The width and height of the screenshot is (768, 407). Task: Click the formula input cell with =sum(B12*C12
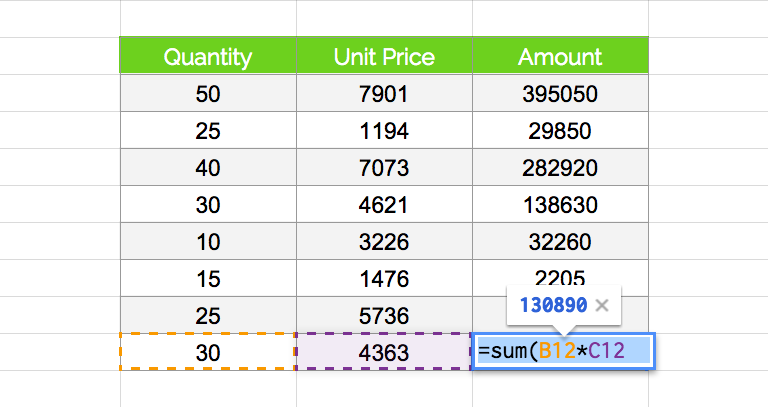[563, 352]
